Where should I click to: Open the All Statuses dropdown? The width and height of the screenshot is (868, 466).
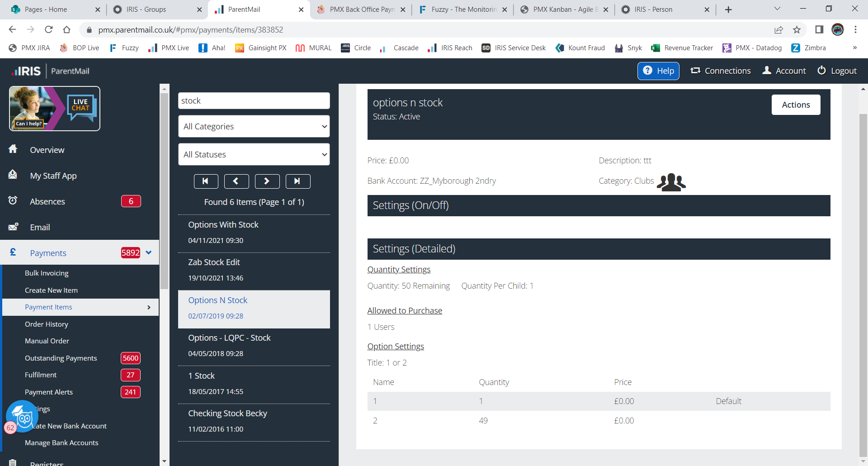point(254,155)
